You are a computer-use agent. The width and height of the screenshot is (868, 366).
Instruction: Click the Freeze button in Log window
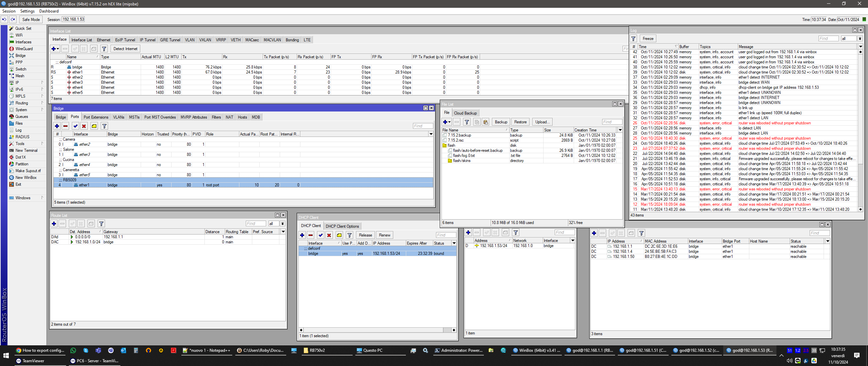[x=648, y=39]
